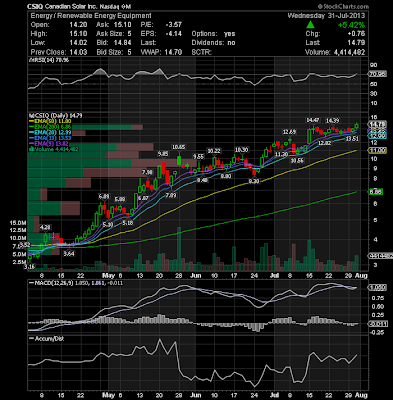Image resolution: width=393 pixels, height=400 pixels.
Task: Click the 7.98 peak price label
Action: [147, 172]
